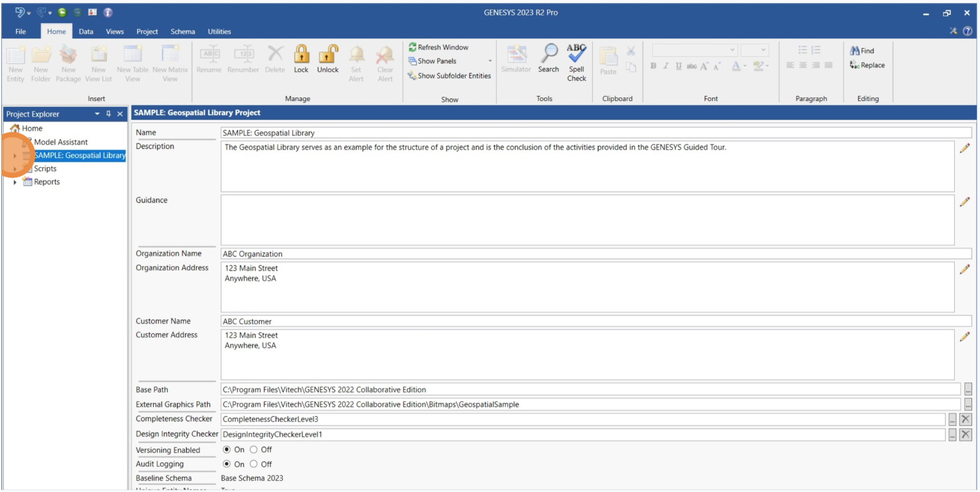Viewport: 980px width, 492px height.
Task: Click the Replace icon in Editing group
Action: tap(855, 65)
